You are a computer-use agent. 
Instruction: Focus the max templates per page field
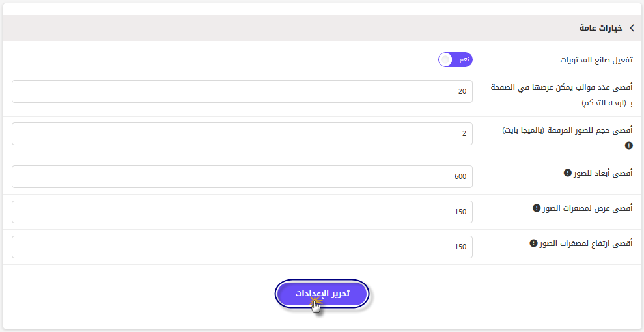coord(242,92)
